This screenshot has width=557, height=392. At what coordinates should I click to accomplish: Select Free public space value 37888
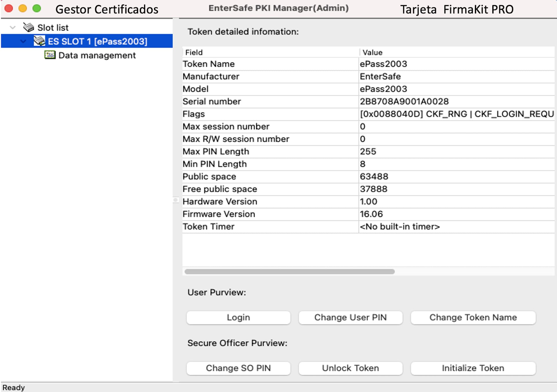coord(374,189)
